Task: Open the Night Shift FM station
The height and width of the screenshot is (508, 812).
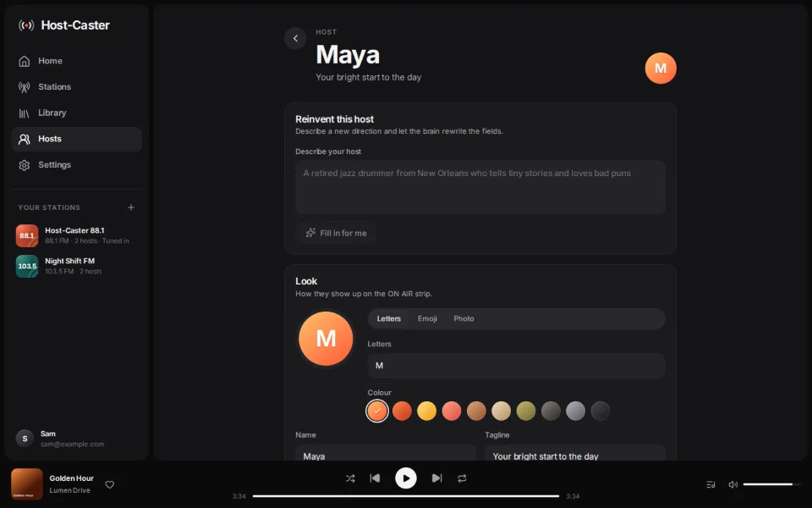Action: point(76,266)
